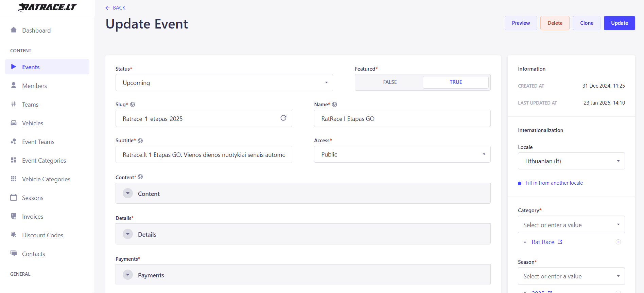Open the Season select dropdown
Viewport: 644px width, 293px height.
[571, 276]
